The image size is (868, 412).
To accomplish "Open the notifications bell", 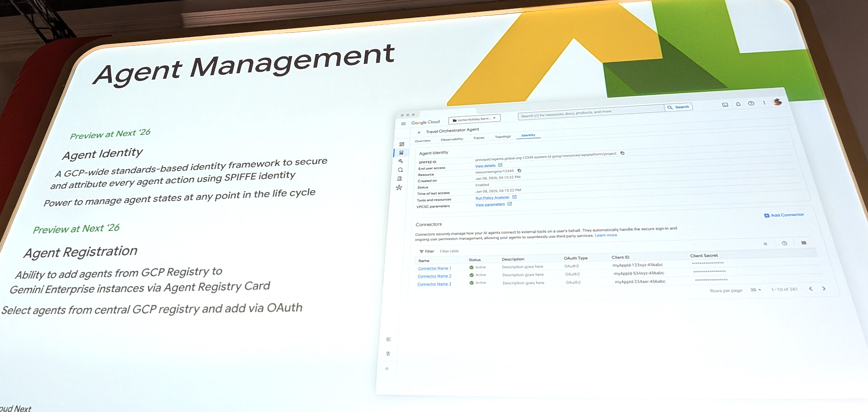I will click(x=738, y=104).
